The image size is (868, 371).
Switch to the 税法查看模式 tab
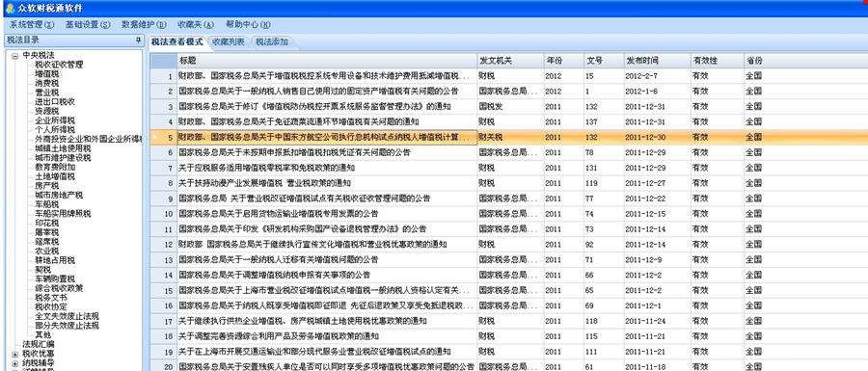click(177, 42)
